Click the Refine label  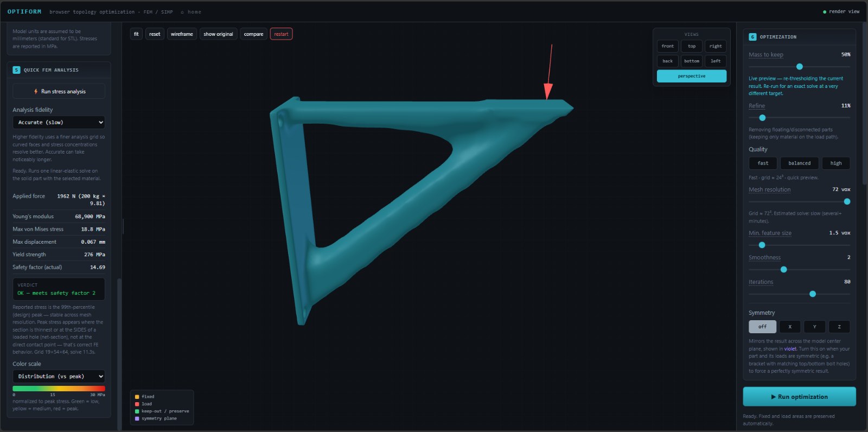click(x=757, y=106)
